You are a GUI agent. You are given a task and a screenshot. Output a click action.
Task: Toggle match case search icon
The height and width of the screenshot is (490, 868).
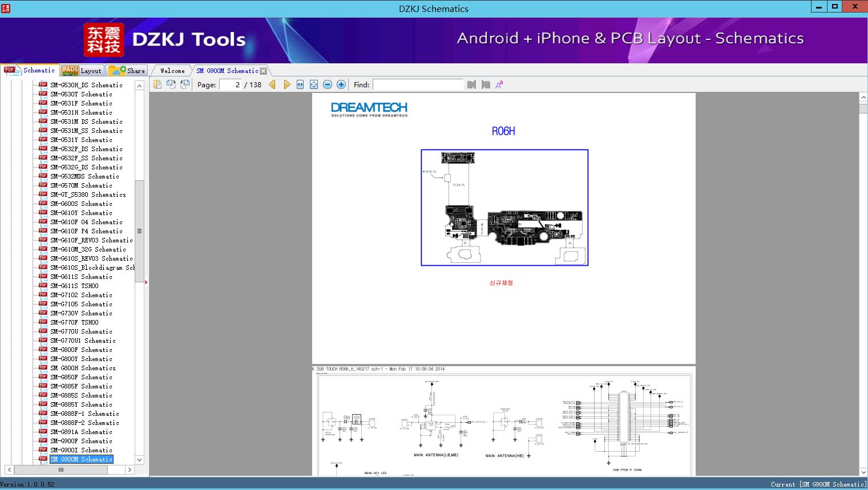click(x=499, y=84)
